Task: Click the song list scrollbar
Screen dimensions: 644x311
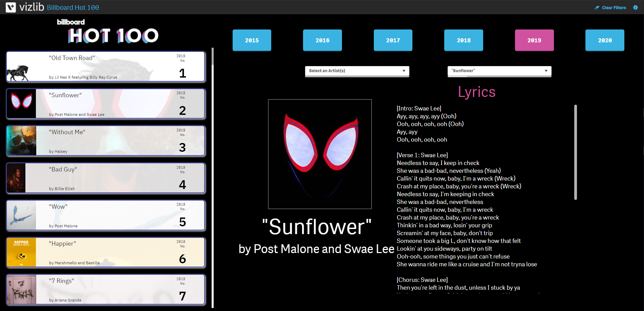Action: coord(213,56)
